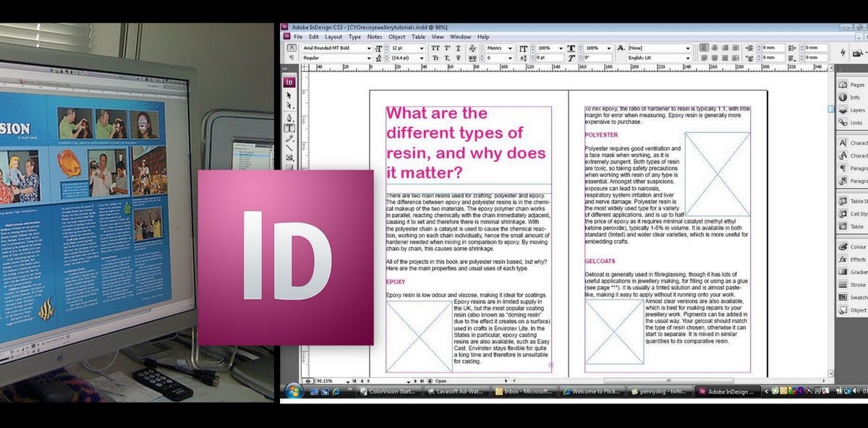868x428 pixels.
Task: Open the Pages panel
Action: click(x=852, y=85)
